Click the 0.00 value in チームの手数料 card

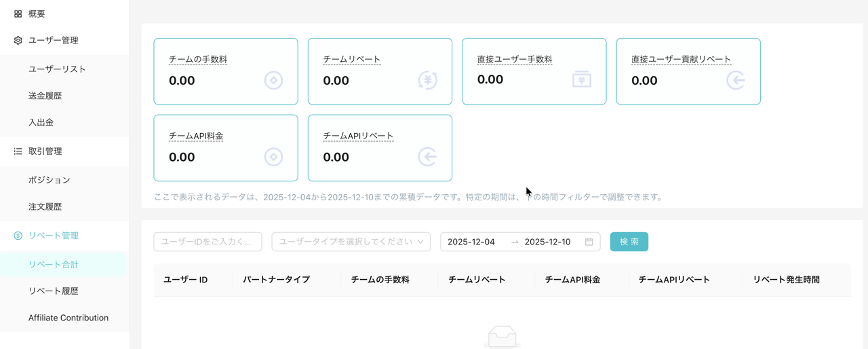tap(182, 81)
